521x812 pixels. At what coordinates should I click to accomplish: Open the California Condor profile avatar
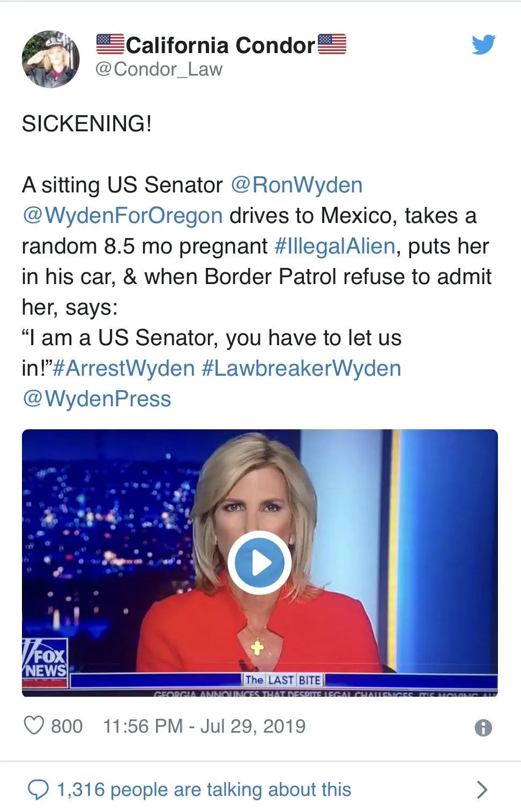coord(51,59)
